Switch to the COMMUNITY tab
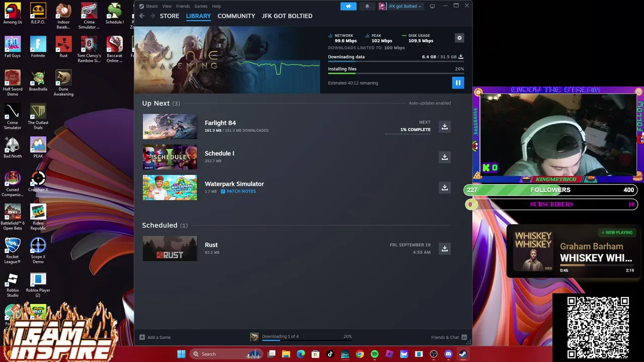 [x=236, y=16]
